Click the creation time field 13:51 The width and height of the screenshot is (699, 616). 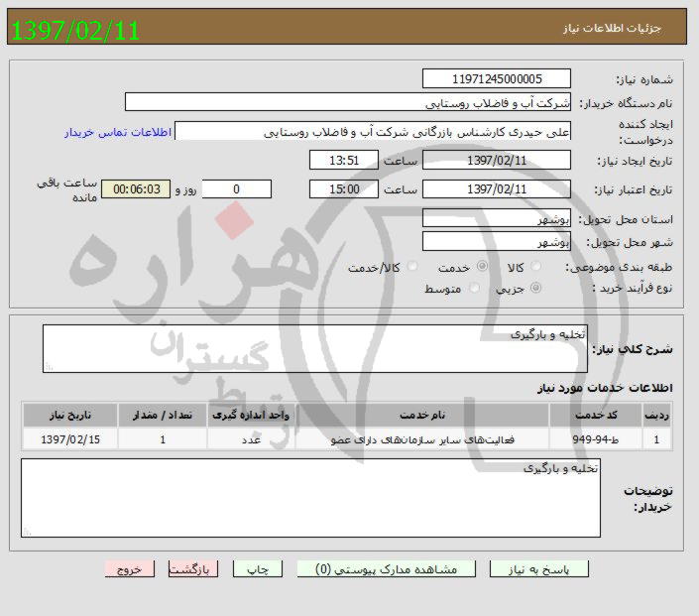coord(344,160)
